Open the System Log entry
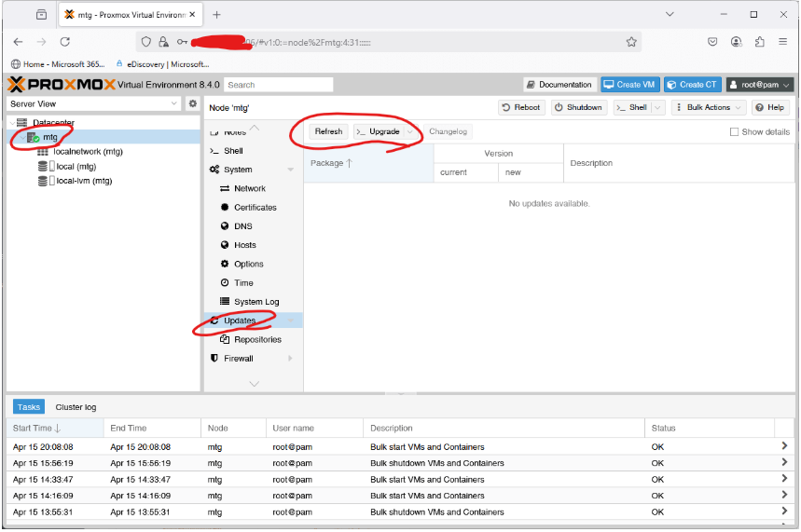This screenshot has height=532, width=801. 255,302
